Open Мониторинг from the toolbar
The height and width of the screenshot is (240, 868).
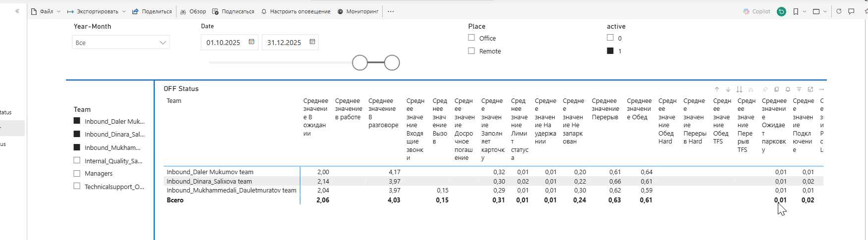coord(358,11)
